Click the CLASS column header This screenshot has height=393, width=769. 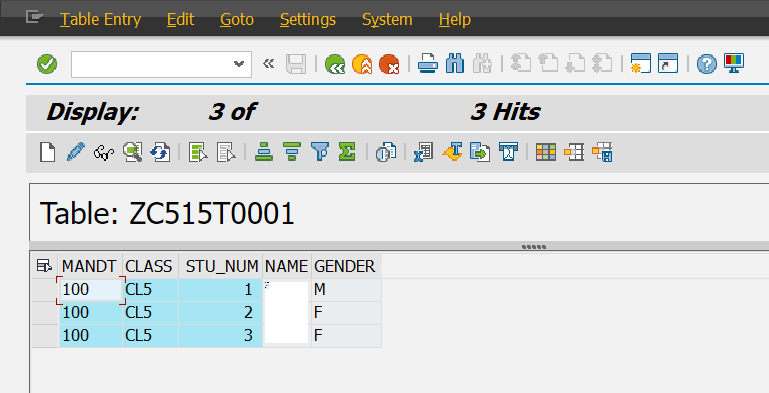click(x=150, y=266)
